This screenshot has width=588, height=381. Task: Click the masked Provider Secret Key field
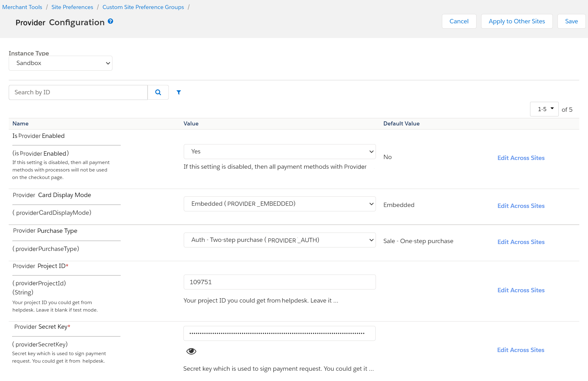point(279,333)
